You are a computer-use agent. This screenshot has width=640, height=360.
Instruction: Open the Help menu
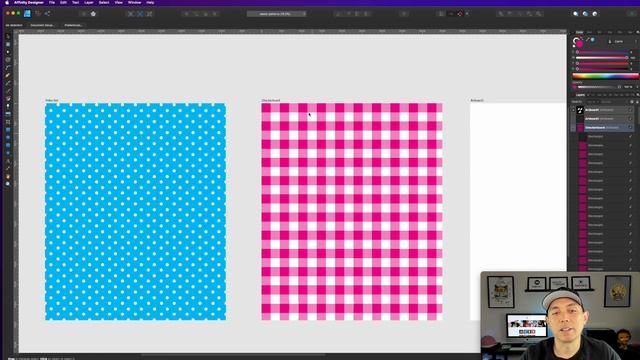tap(150, 2)
